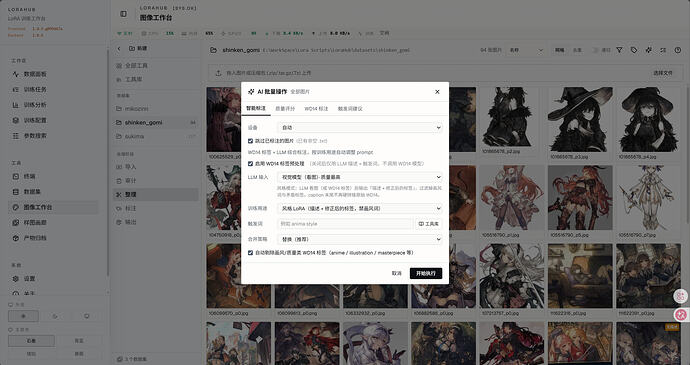The image size is (690, 365).
Task: Close the AI 批量操作 dialog
Action: coord(437,92)
